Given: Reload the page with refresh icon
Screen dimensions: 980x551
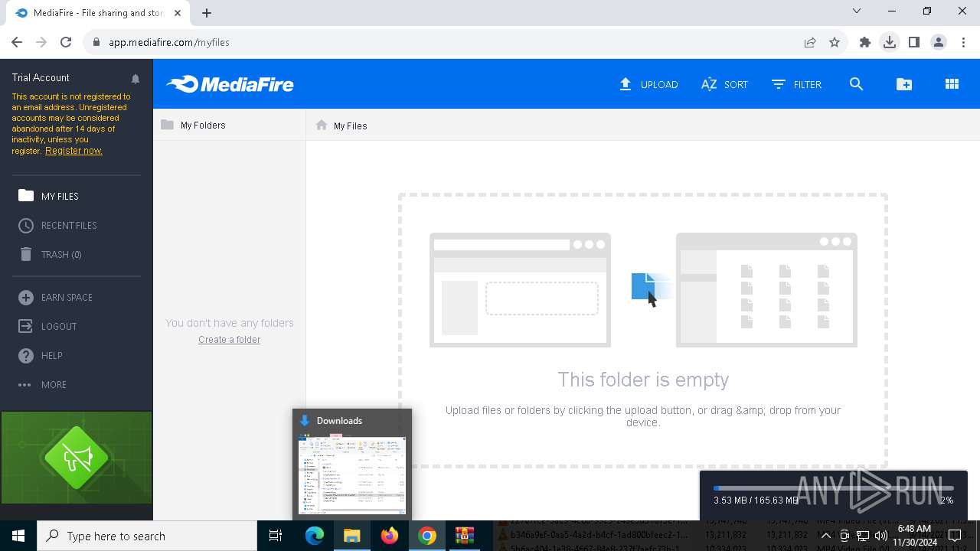Looking at the screenshot, I should pyautogui.click(x=66, y=42).
